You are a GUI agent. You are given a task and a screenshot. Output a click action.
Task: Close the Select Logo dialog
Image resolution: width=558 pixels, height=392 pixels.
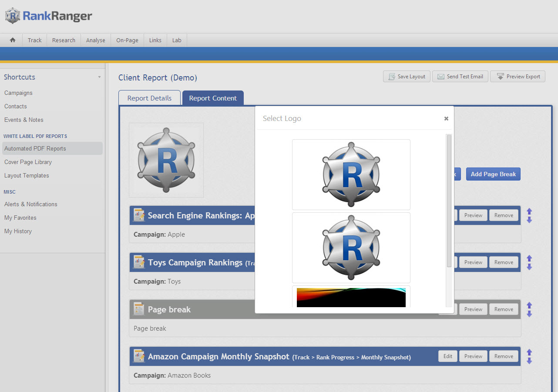pos(446,118)
